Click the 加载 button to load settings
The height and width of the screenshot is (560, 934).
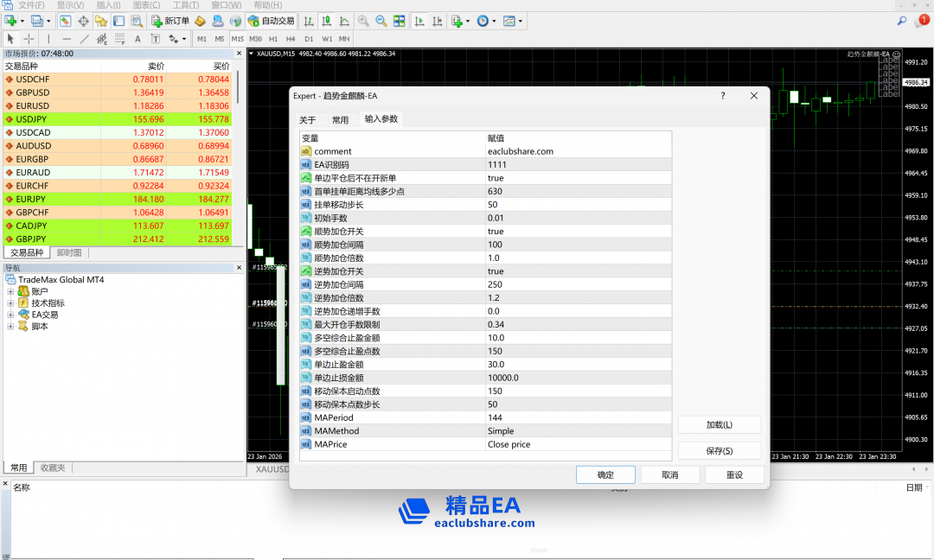tap(719, 425)
